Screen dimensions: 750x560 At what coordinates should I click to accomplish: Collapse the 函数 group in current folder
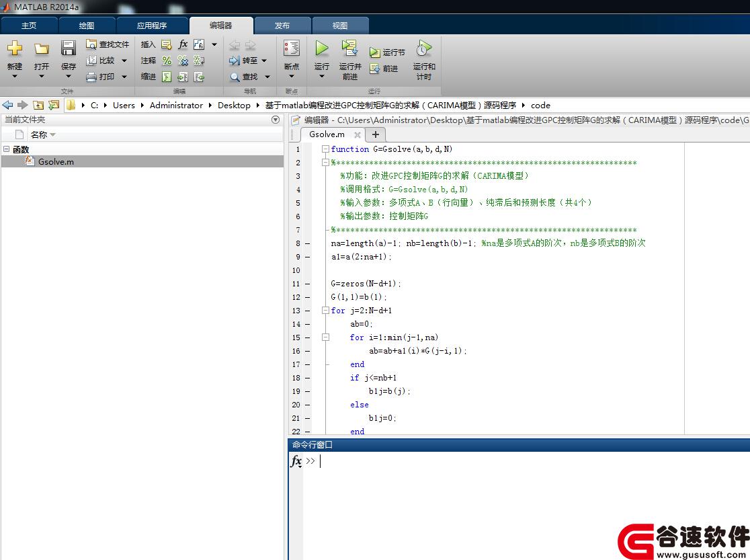coord(6,149)
